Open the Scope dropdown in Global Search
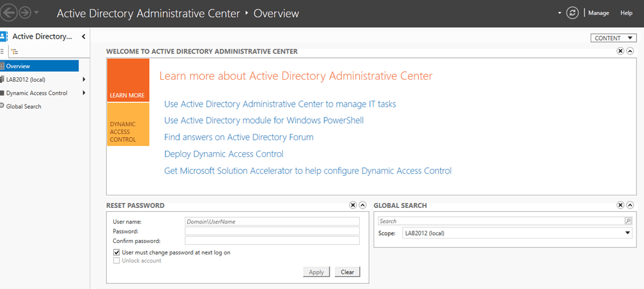 tap(627, 233)
